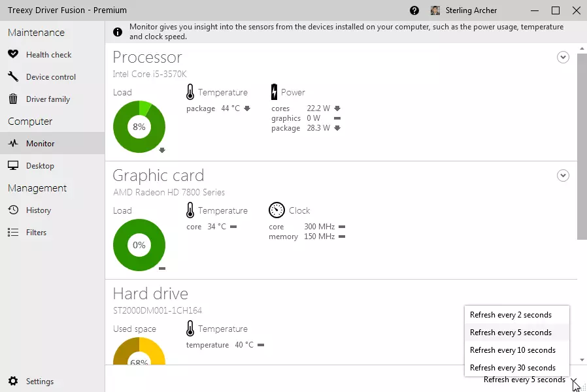
Task: Pick Refresh every 30 seconds
Action: pyautogui.click(x=512, y=368)
